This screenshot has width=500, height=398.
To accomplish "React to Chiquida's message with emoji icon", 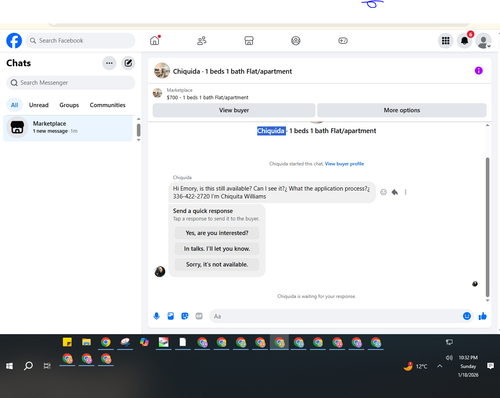I will pyautogui.click(x=383, y=192).
